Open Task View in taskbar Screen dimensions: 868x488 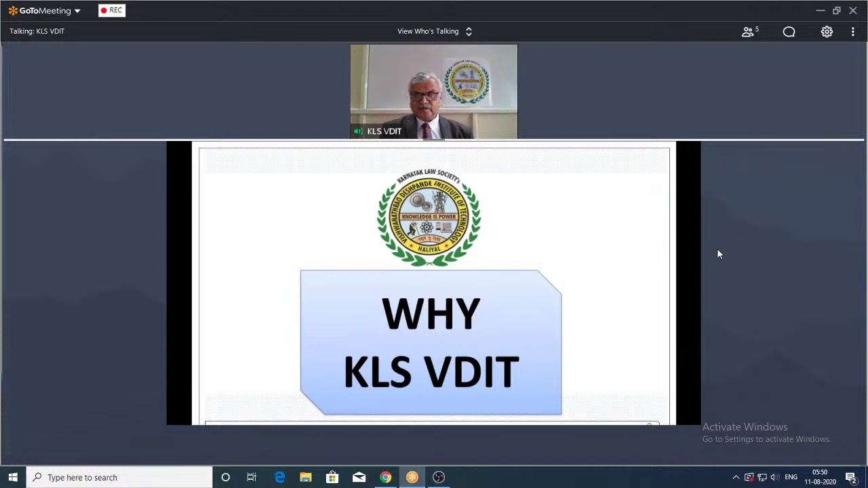click(252, 477)
